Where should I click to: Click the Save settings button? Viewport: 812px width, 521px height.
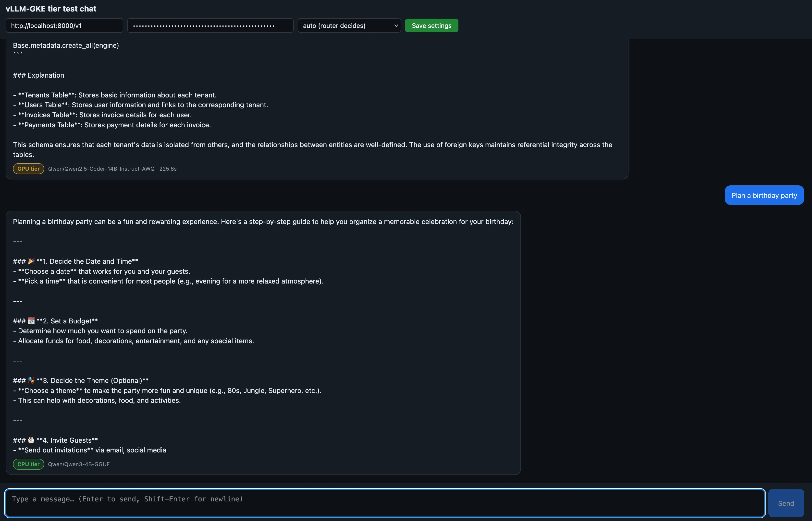click(431, 25)
